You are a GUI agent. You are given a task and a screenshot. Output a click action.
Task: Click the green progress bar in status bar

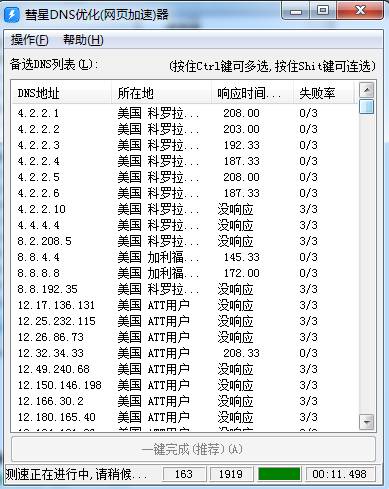[x=279, y=474]
